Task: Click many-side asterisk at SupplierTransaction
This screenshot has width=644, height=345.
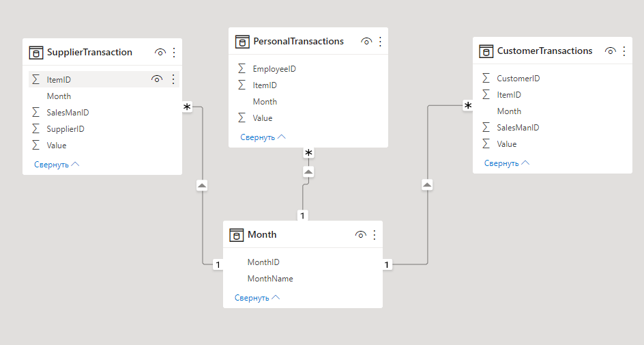Action: click(x=188, y=107)
